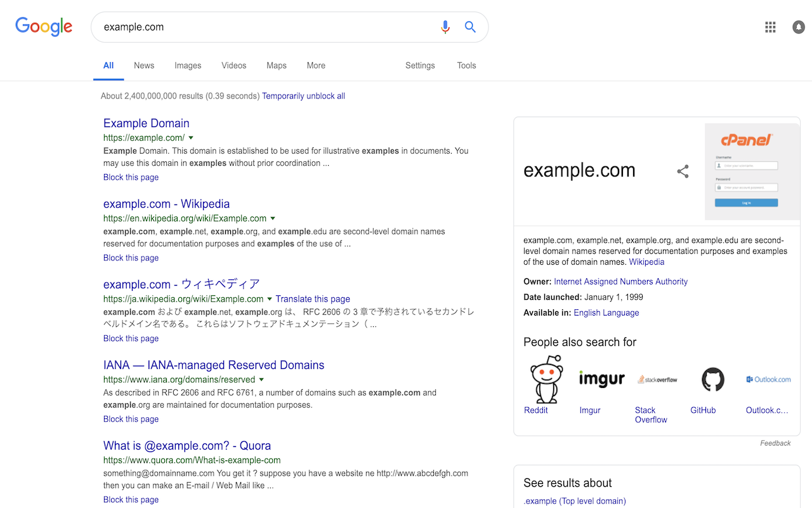This screenshot has width=812, height=508.
Task: Open .example (Top level domain) link
Action: coord(575,501)
